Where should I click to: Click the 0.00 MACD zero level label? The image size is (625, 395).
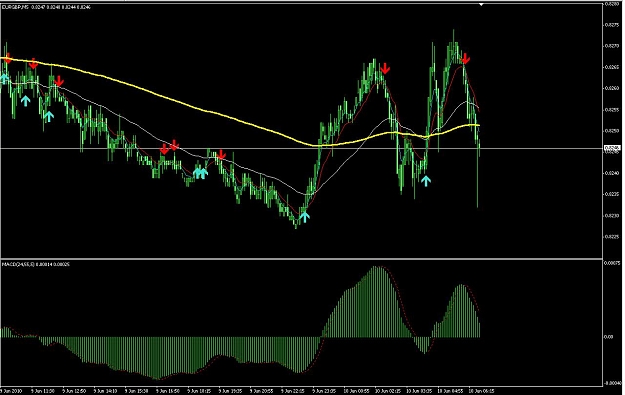tap(609, 337)
